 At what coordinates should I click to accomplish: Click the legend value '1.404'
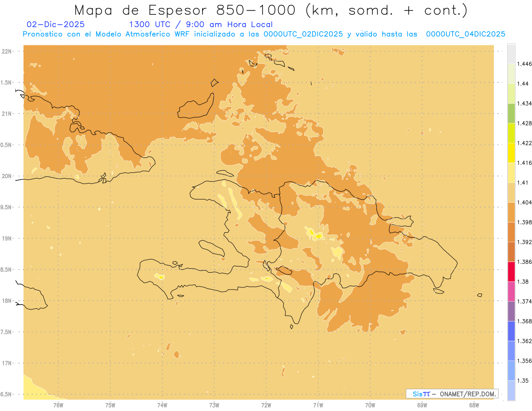[x=525, y=202]
